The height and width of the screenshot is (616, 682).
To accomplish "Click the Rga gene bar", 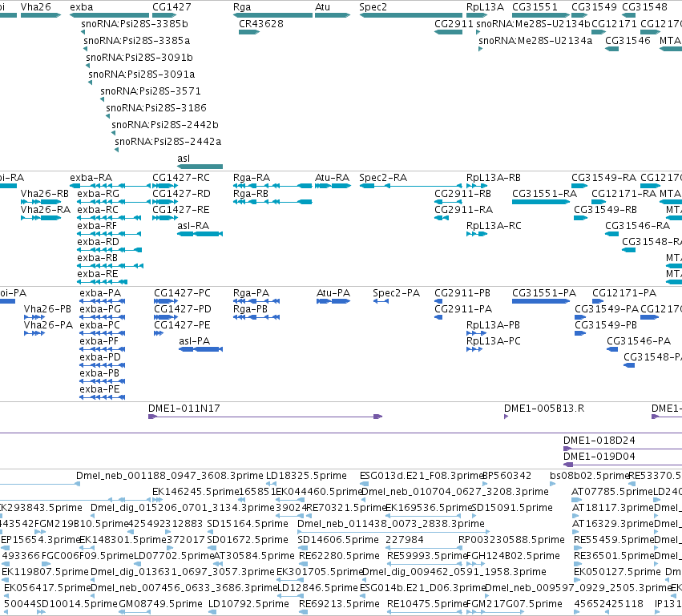I will click(272, 15).
